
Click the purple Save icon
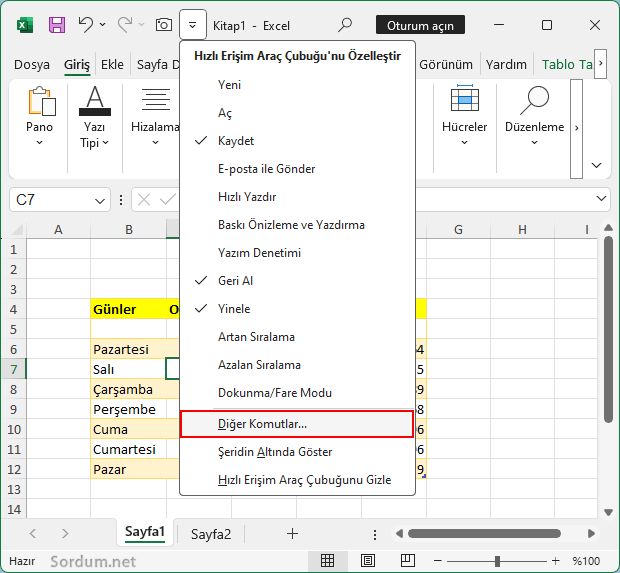[57, 25]
